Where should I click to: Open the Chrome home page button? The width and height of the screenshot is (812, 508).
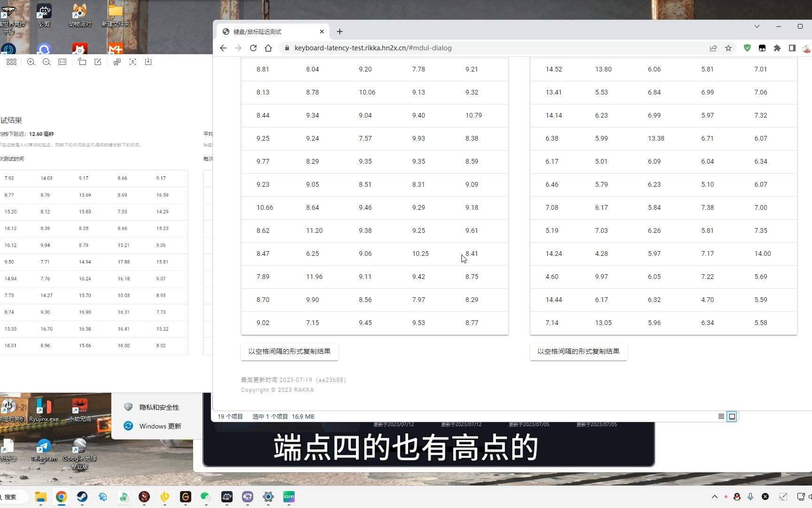click(x=268, y=48)
